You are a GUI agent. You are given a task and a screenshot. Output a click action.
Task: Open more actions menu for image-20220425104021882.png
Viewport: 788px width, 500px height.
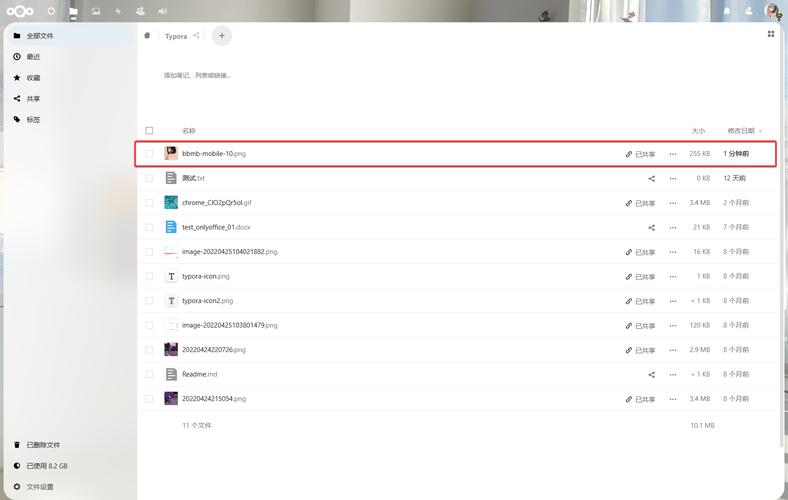coord(673,252)
